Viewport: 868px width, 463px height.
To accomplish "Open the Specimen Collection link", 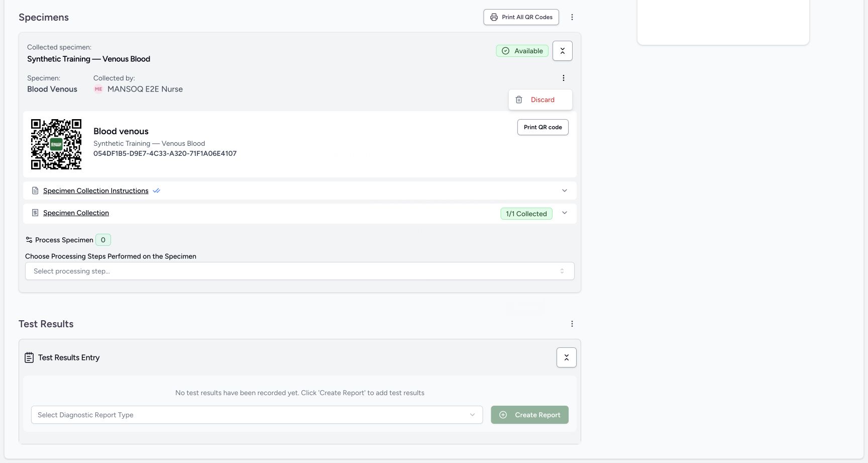I will pos(76,213).
